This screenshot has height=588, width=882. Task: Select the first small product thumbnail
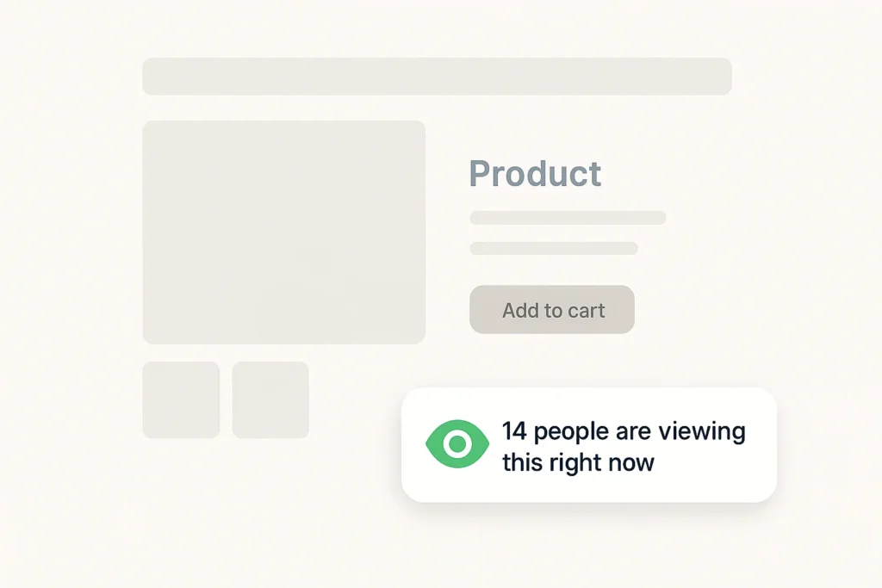pos(181,399)
